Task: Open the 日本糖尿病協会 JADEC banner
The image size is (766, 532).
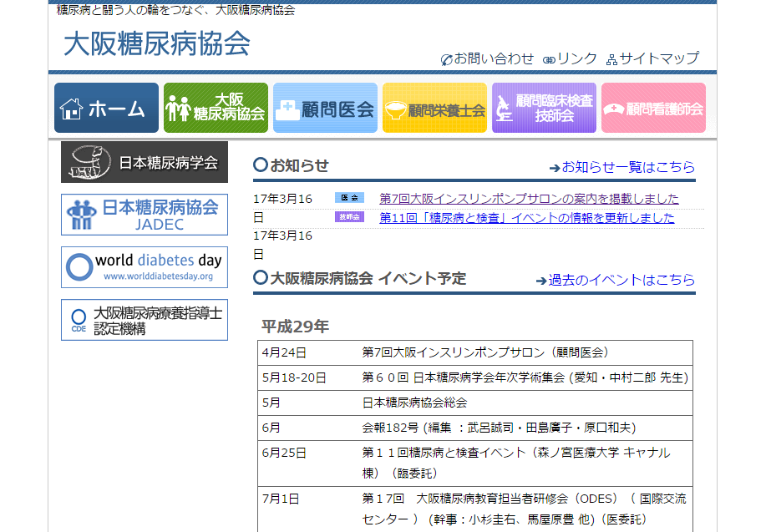Action: (145, 215)
